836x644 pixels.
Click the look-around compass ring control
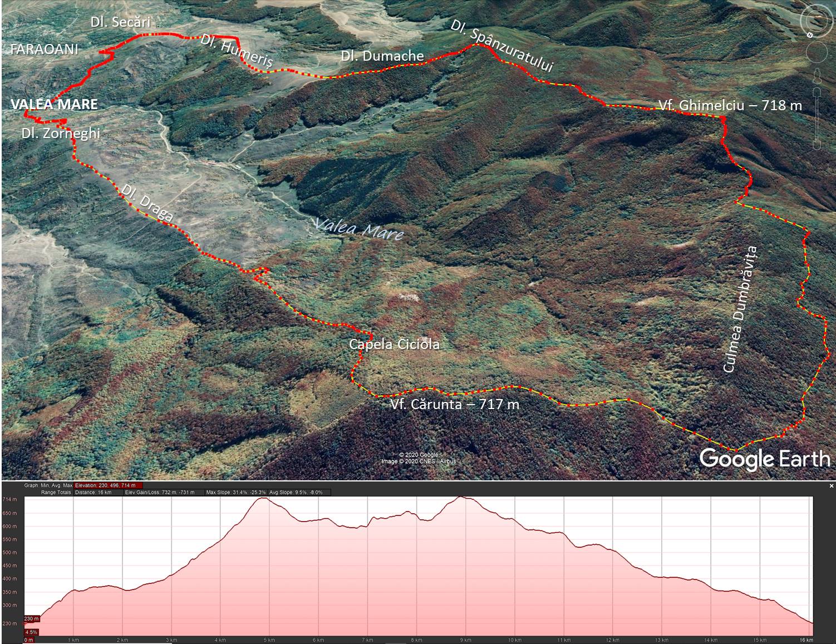pos(817,21)
